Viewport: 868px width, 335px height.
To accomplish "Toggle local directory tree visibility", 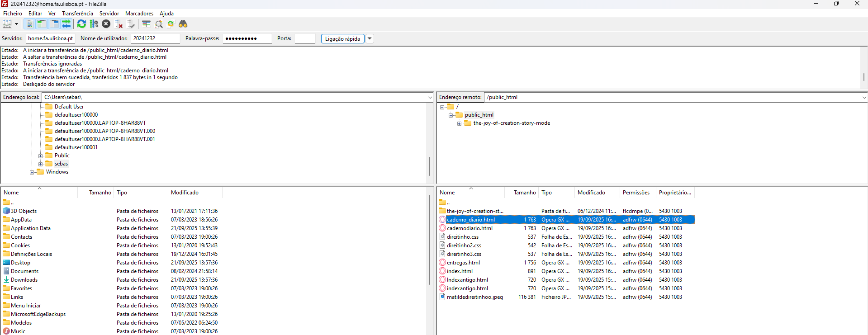I will 42,24.
